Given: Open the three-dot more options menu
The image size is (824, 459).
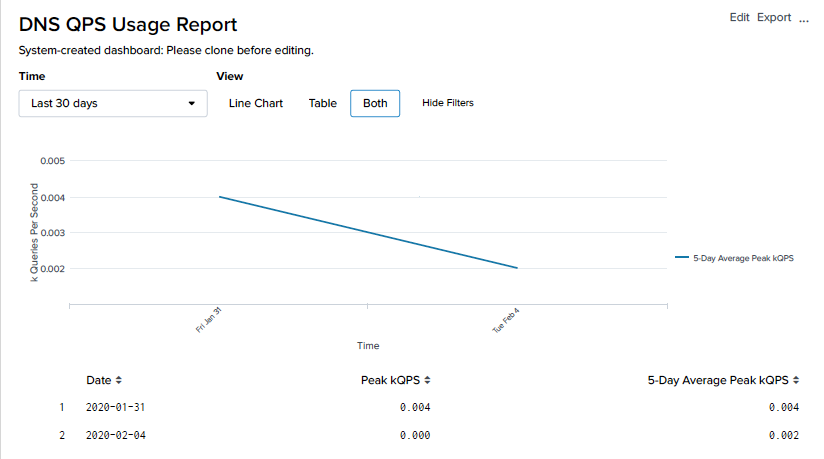Looking at the screenshot, I should point(803,19).
